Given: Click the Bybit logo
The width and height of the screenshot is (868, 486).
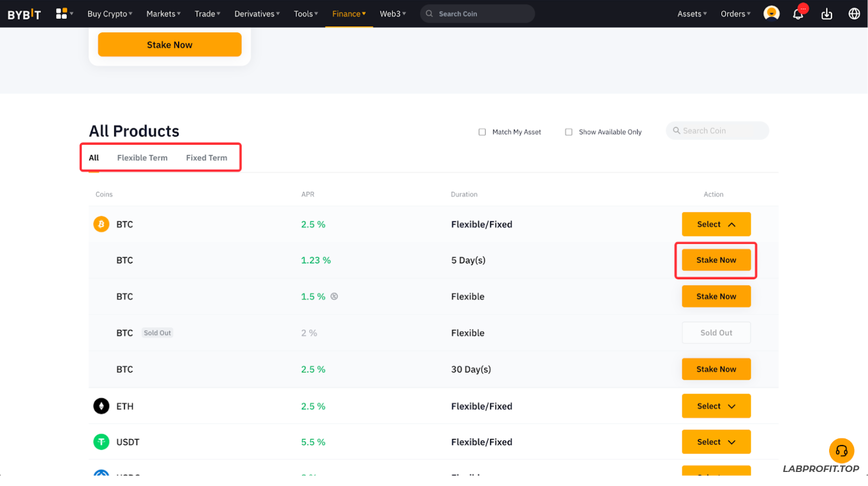Looking at the screenshot, I should 24,14.
